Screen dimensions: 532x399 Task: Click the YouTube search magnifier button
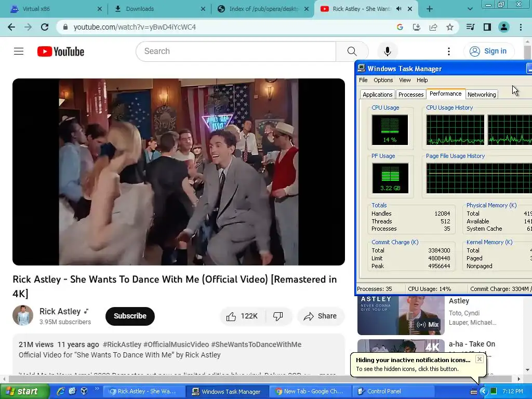pyautogui.click(x=352, y=51)
